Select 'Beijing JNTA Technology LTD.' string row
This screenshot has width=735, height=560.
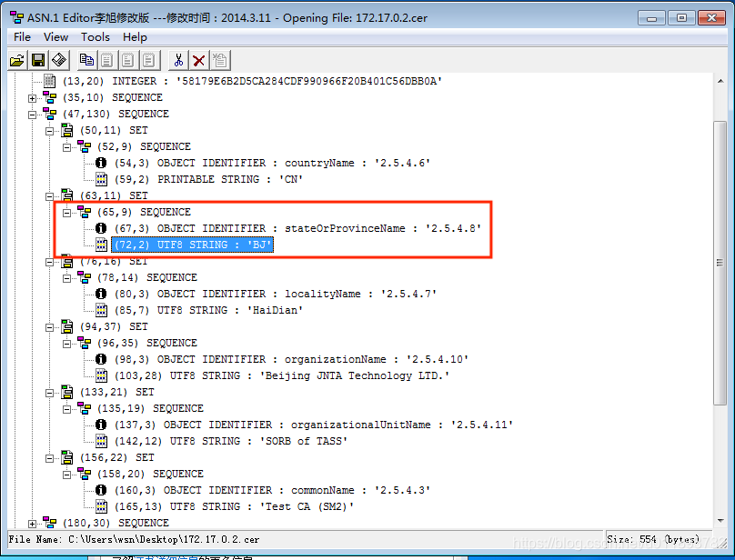coord(282,375)
